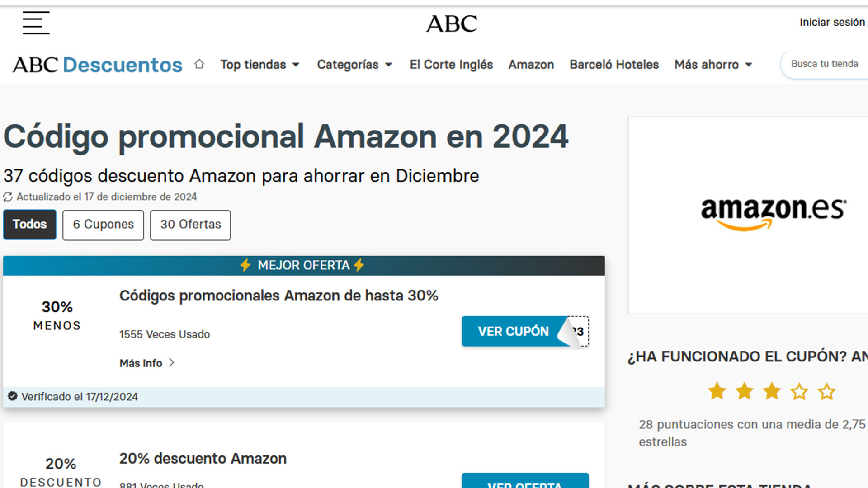This screenshot has width=868, height=488.
Task: Select El Corte Inglés in the navigation
Action: [x=451, y=64]
